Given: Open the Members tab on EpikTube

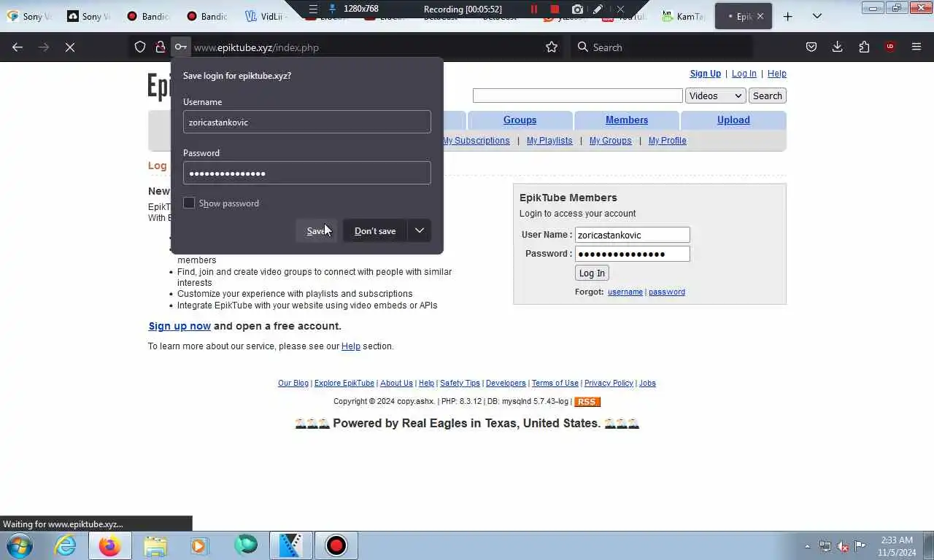Looking at the screenshot, I should [x=627, y=120].
